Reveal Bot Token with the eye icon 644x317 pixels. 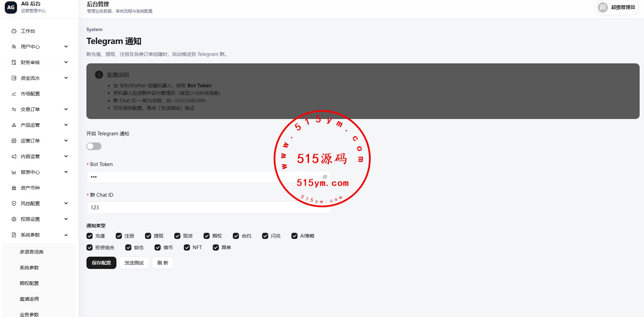click(325, 177)
